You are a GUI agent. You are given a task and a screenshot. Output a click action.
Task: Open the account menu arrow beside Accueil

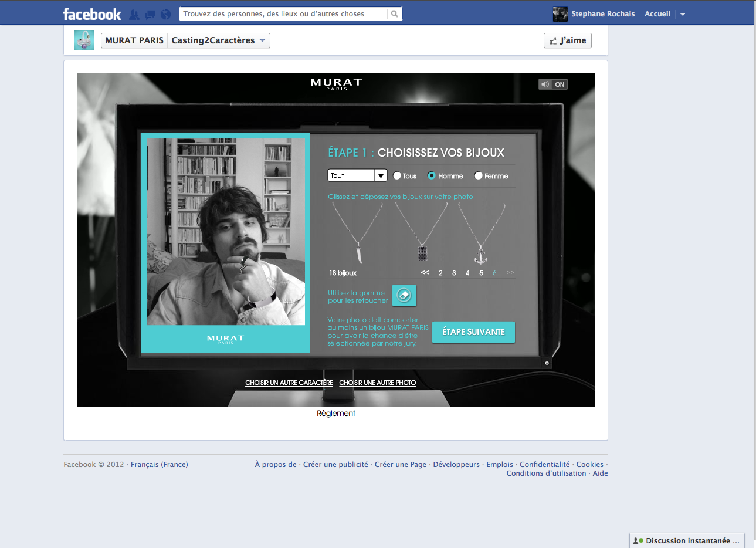coord(683,15)
